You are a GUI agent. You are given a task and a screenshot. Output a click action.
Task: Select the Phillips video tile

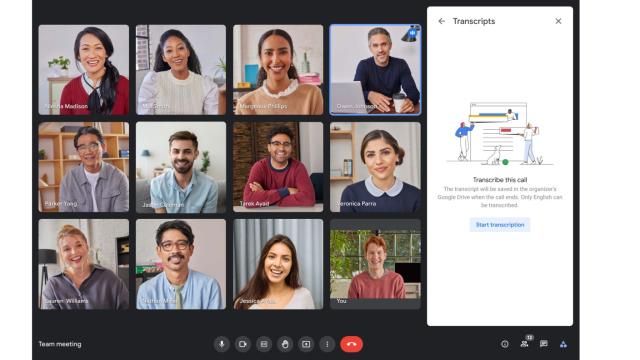278,70
